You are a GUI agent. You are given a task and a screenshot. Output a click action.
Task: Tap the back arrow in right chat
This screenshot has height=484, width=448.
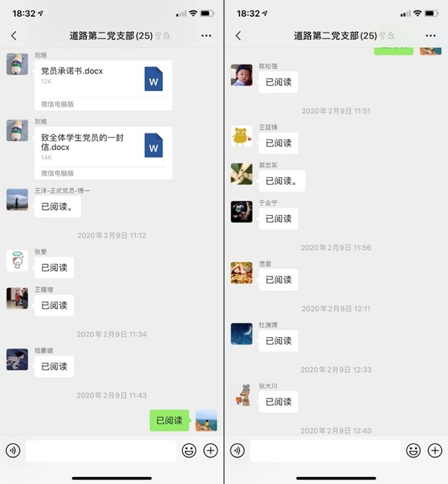click(238, 36)
